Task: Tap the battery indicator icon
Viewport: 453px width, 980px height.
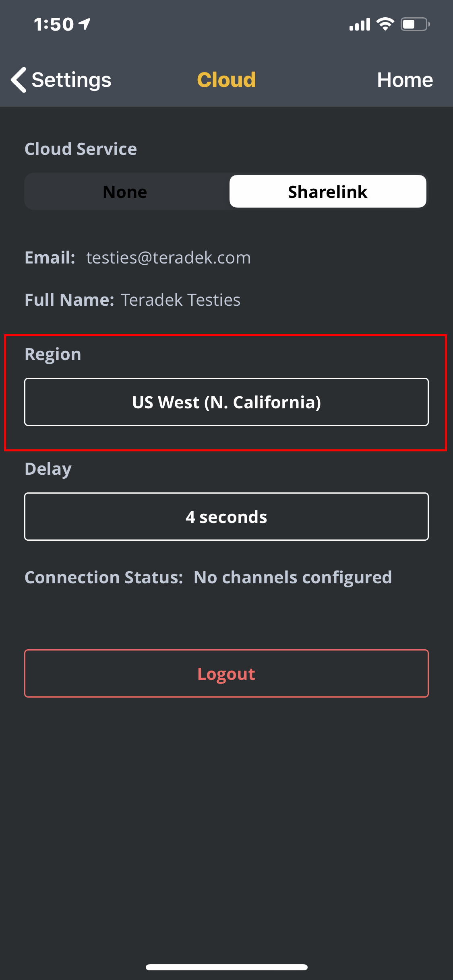Action: click(x=415, y=24)
